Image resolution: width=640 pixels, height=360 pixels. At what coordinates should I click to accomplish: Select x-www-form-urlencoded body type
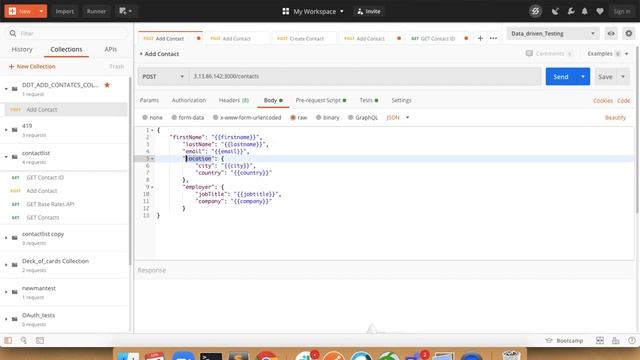pyautogui.click(x=216, y=118)
